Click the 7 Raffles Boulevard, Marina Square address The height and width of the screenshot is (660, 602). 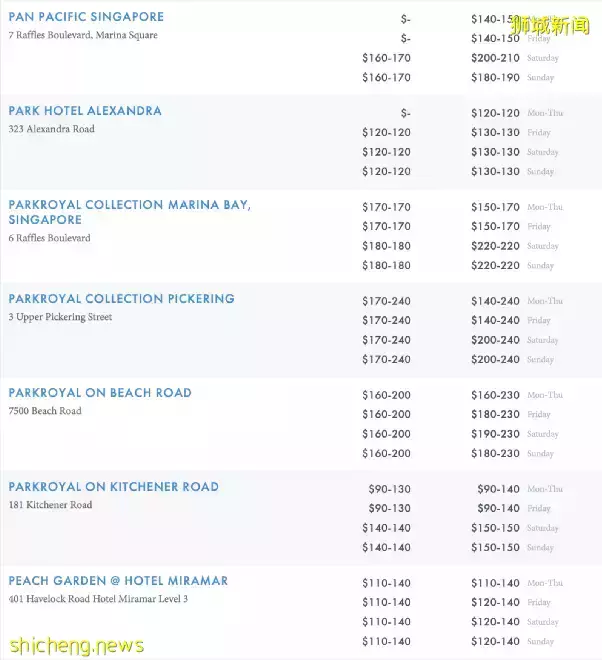[x=83, y=36]
